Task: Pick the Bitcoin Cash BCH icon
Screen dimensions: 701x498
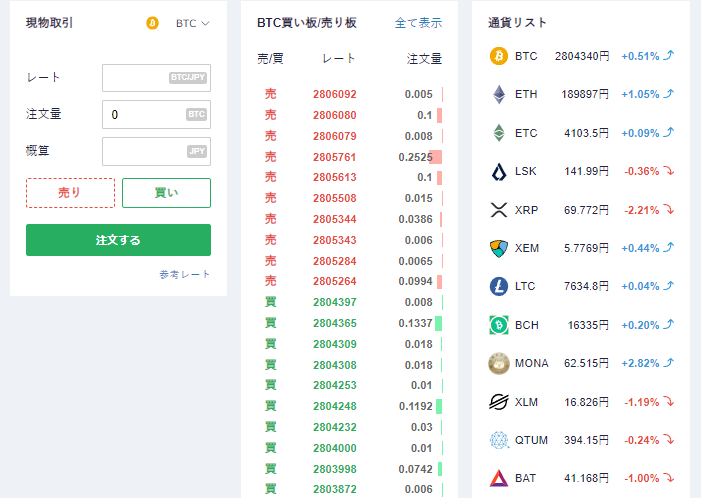Action: 498,325
